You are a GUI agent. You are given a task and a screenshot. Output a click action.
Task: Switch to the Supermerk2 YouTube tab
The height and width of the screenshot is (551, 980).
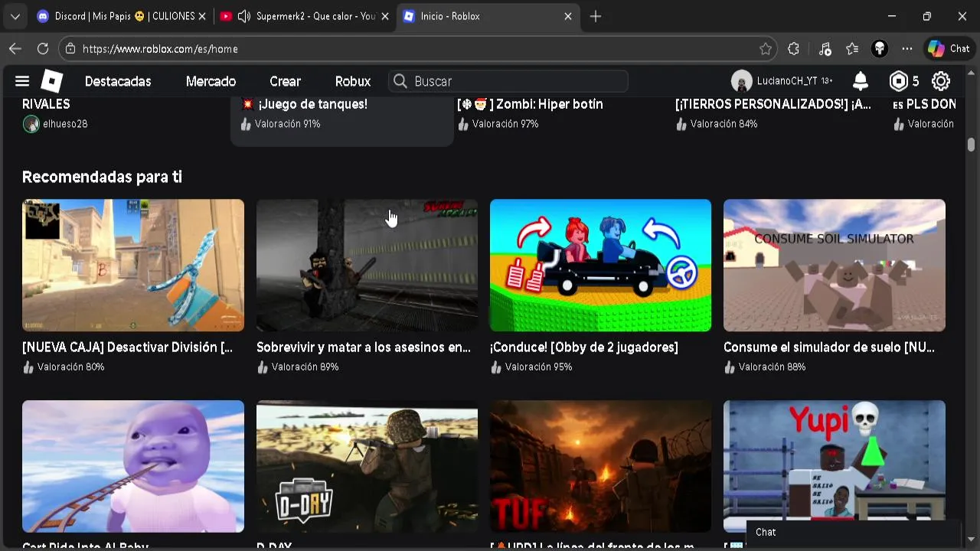click(305, 16)
